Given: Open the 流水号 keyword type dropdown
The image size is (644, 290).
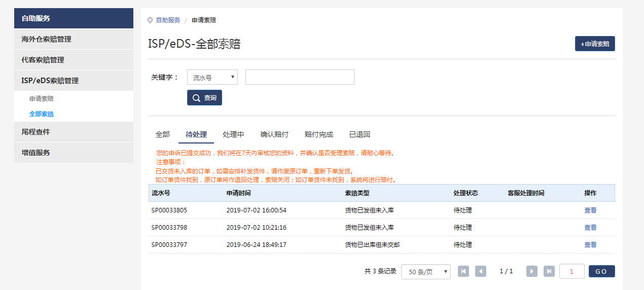Looking at the screenshot, I should tap(212, 77).
